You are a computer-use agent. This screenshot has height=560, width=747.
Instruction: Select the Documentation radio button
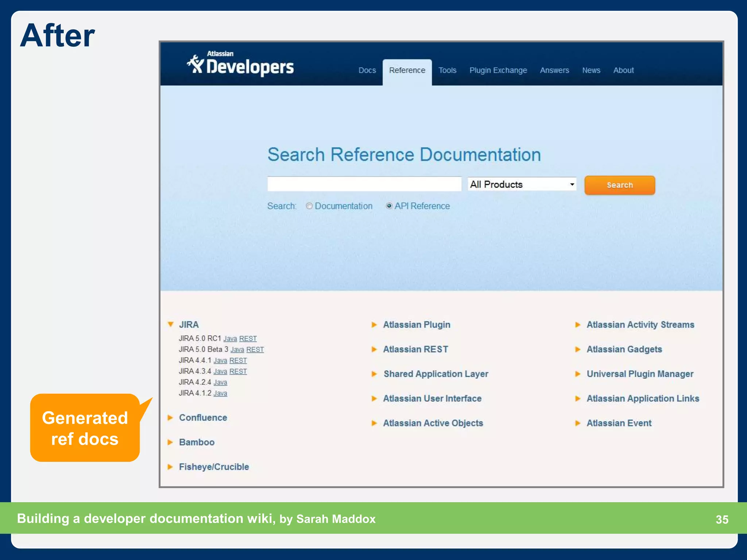[309, 206]
